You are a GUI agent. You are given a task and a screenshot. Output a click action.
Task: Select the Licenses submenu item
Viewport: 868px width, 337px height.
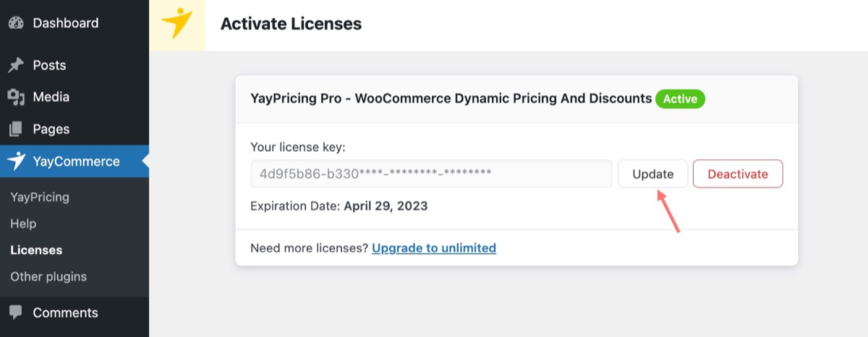[x=36, y=250]
